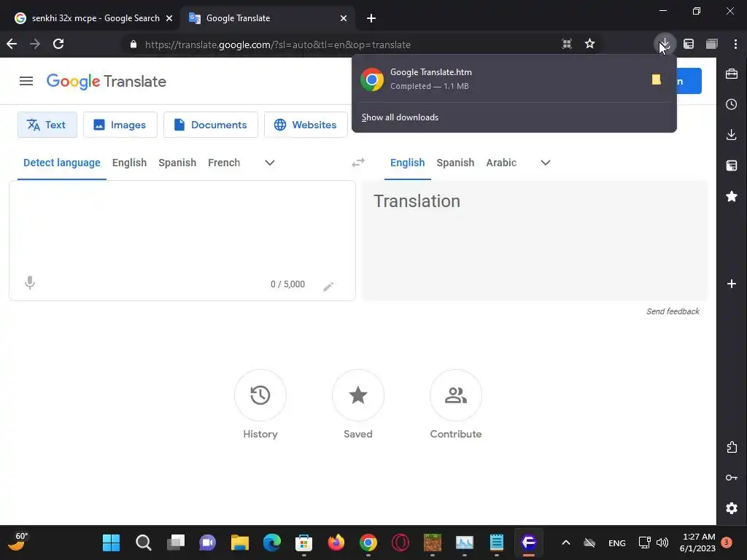747x560 pixels.
Task: Reload the current page
Action: 58,44
